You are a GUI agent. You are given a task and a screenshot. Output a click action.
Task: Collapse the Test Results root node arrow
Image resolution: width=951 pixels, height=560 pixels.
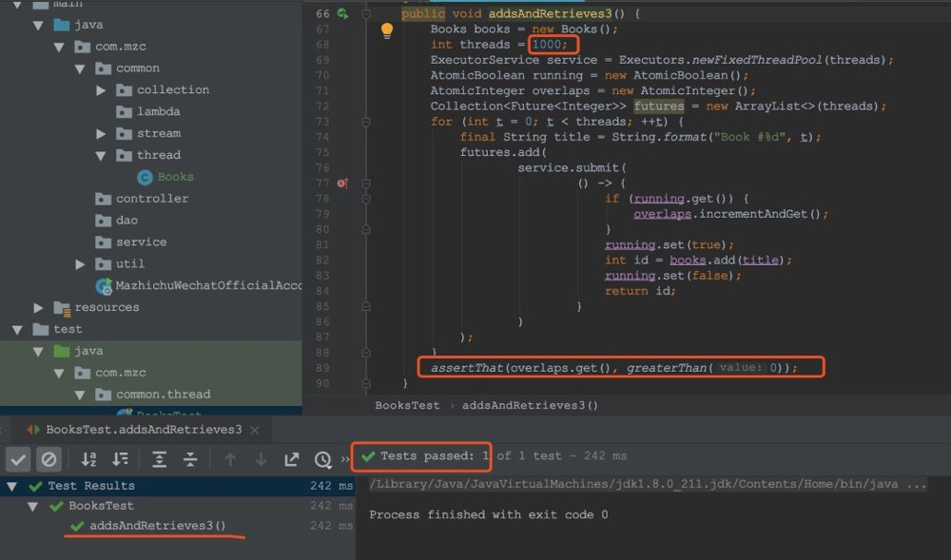point(12,486)
